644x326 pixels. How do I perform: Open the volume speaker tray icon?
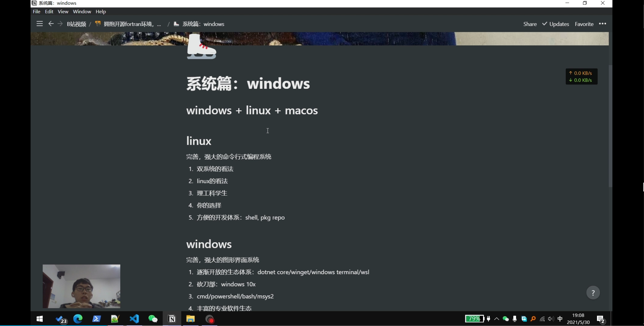(551, 319)
